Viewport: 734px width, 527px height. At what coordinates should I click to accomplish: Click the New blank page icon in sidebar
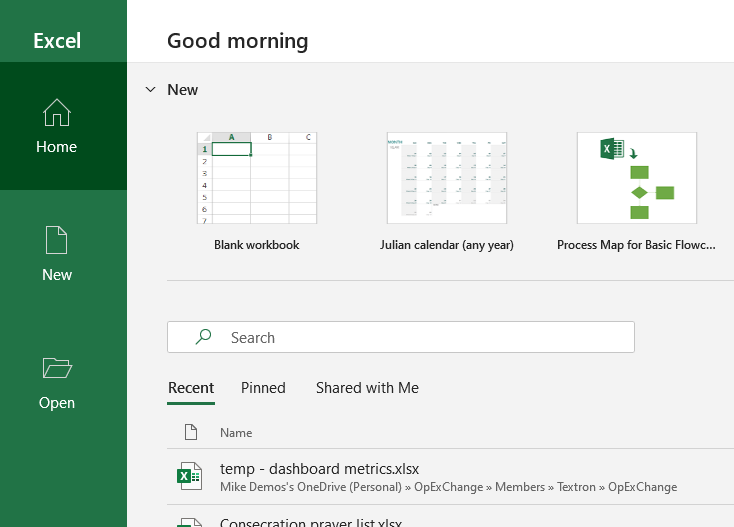(57, 240)
